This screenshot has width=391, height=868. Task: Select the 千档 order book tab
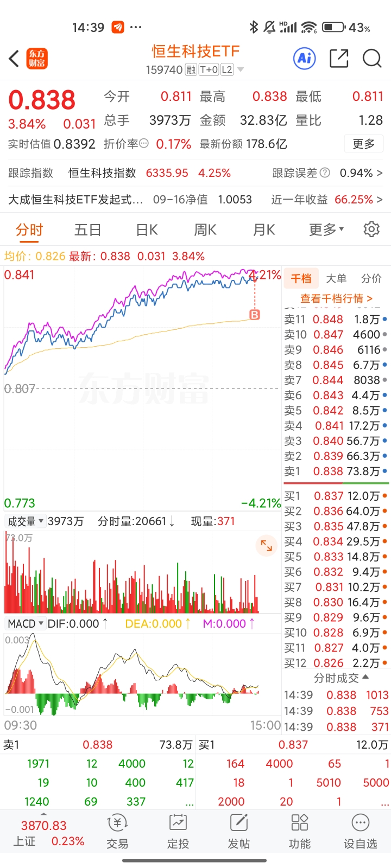pos(301,279)
